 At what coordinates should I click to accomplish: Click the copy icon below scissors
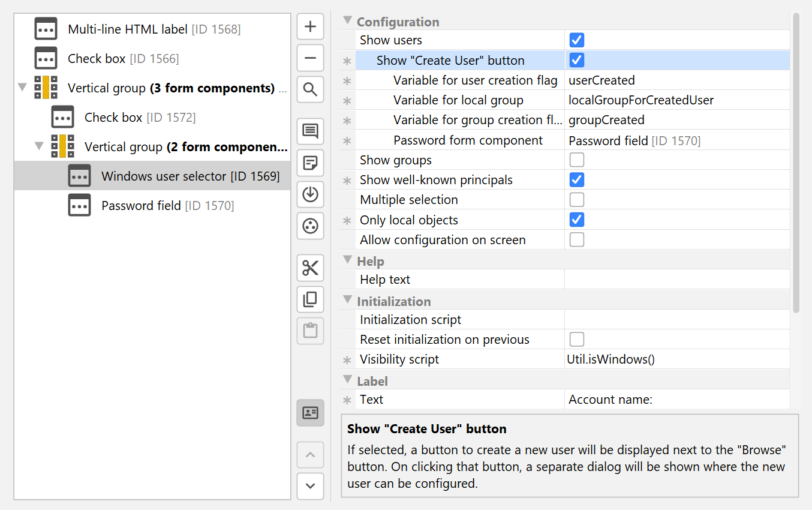(310, 299)
